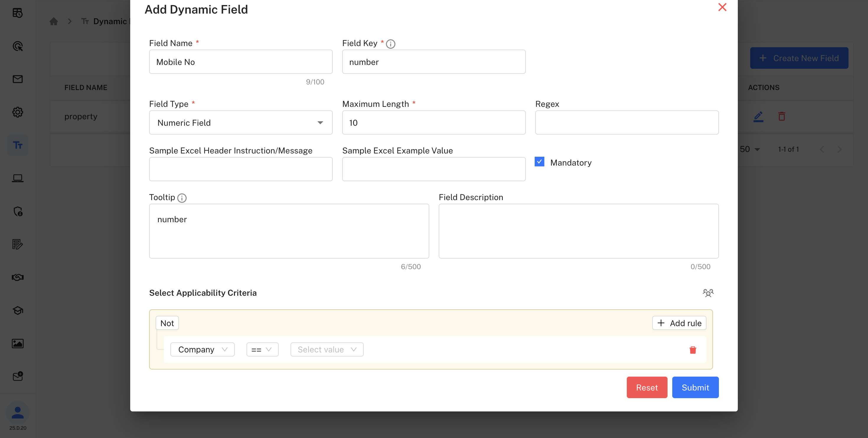
Task: Open the Company field dropdown
Action: click(x=202, y=349)
